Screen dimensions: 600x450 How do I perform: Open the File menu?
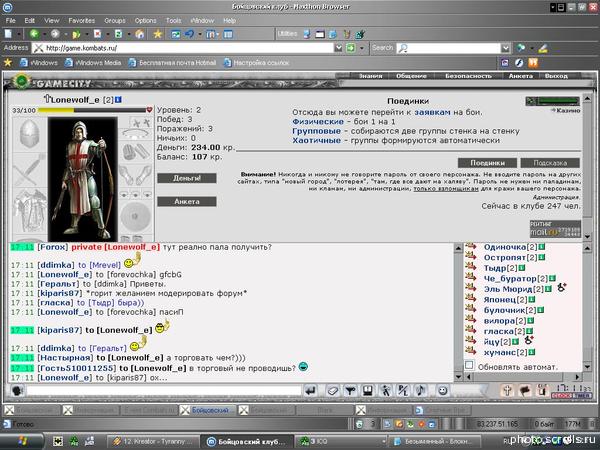[x=10, y=21]
